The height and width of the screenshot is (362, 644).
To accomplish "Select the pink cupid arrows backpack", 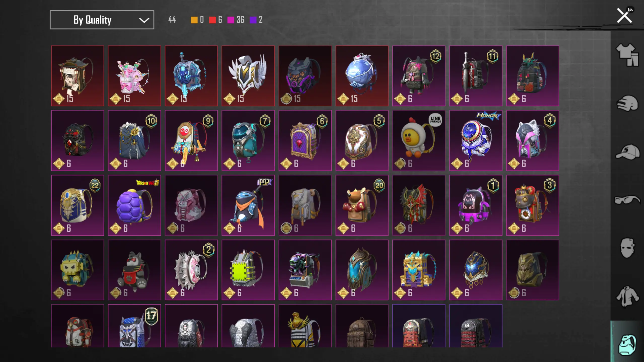I will [x=134, y=76].
